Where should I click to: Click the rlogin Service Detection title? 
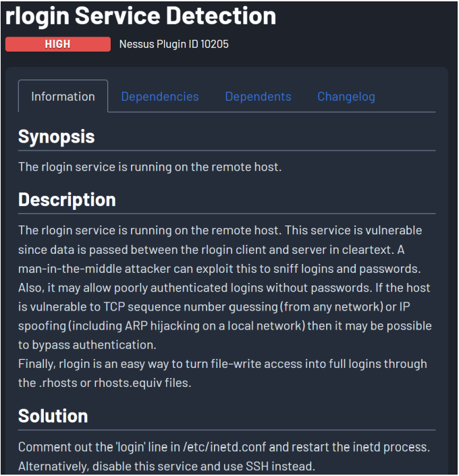pos(140,16)
